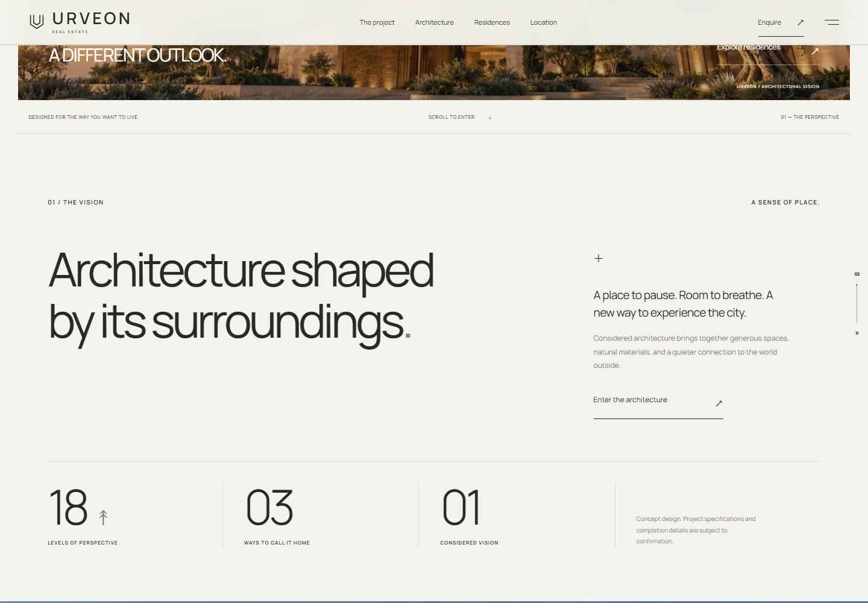Click 'CONSIDERED VISION' label

coord(469,543)
